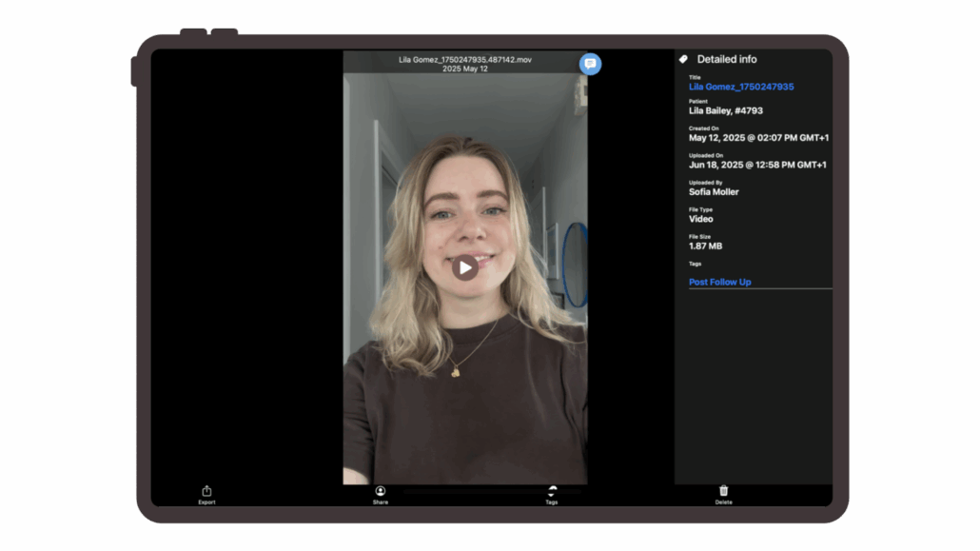Open the blue comment bubble icon
The height and width of the screenshot is (551, 980).
(590, 64)
